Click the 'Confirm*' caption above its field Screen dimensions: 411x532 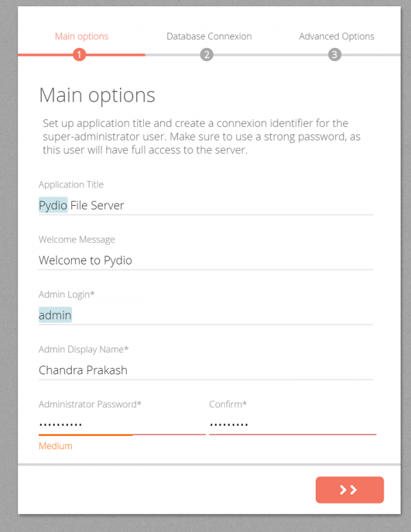click(x=227, y=404)
